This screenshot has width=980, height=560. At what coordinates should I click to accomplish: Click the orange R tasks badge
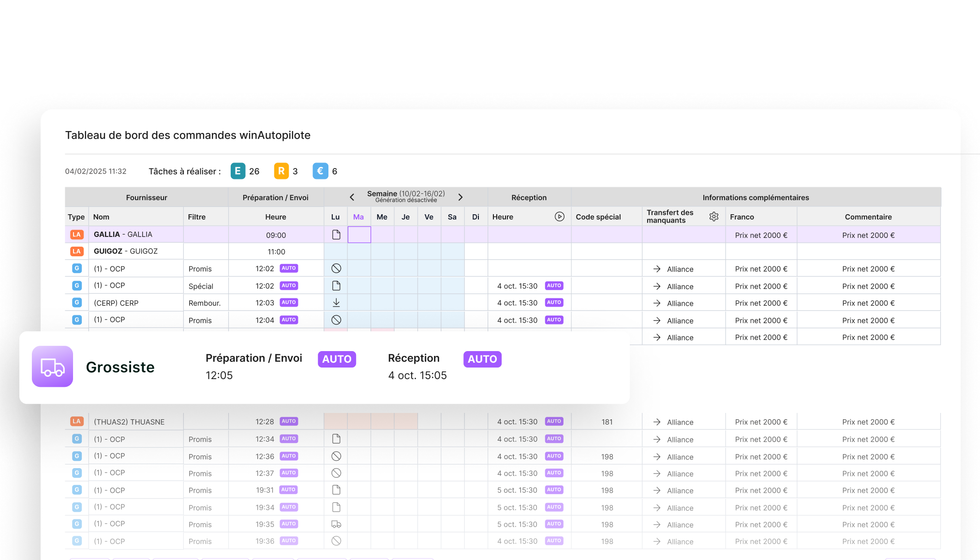point(281,171)
